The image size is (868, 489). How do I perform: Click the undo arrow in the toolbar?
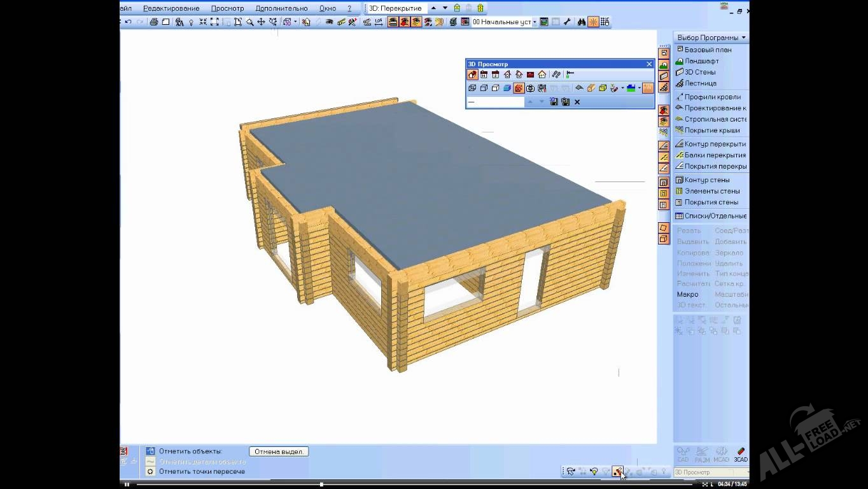click(x=129, y=22)
